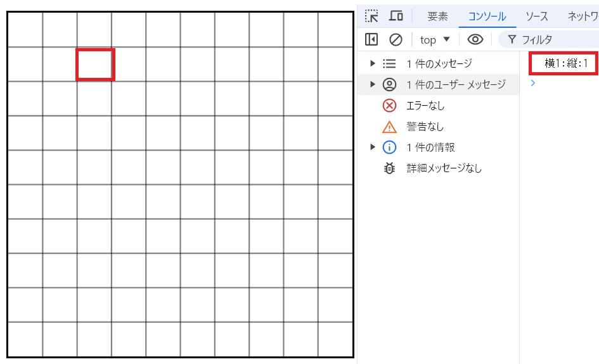Click the warning triangle icon 警告なし
This screenshot has height=364, width=599.
point(389,127)
